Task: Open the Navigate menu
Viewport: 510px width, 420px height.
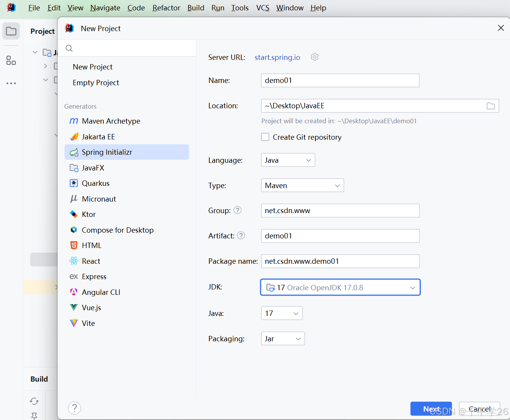Action: [x=105, y=8]
